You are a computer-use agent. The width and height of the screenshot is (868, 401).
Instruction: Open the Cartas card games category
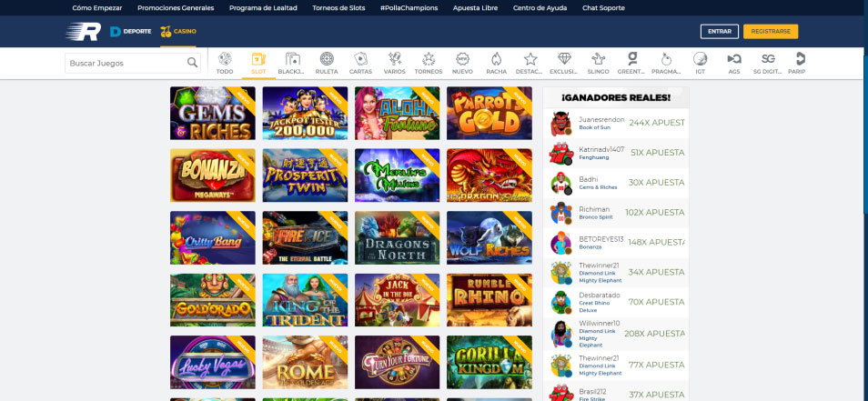pyautogui.click(x=360, y=59)
